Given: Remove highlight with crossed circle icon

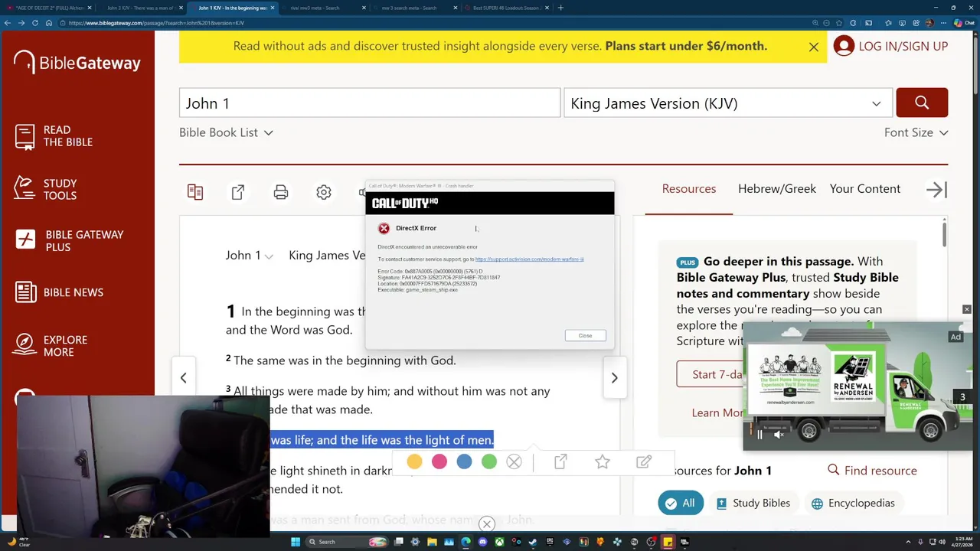Looking at the screenshot, I should tap(514, 461).
